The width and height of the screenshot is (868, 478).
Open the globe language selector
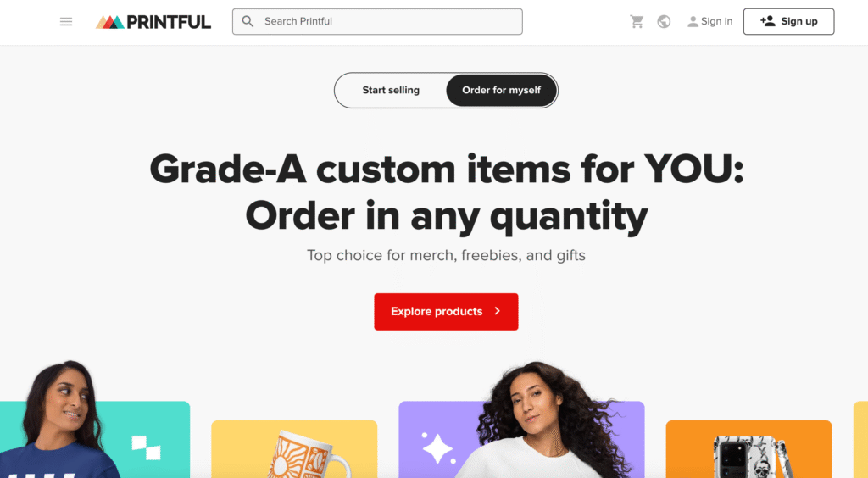pyautogui.click(x=664, y=21)
